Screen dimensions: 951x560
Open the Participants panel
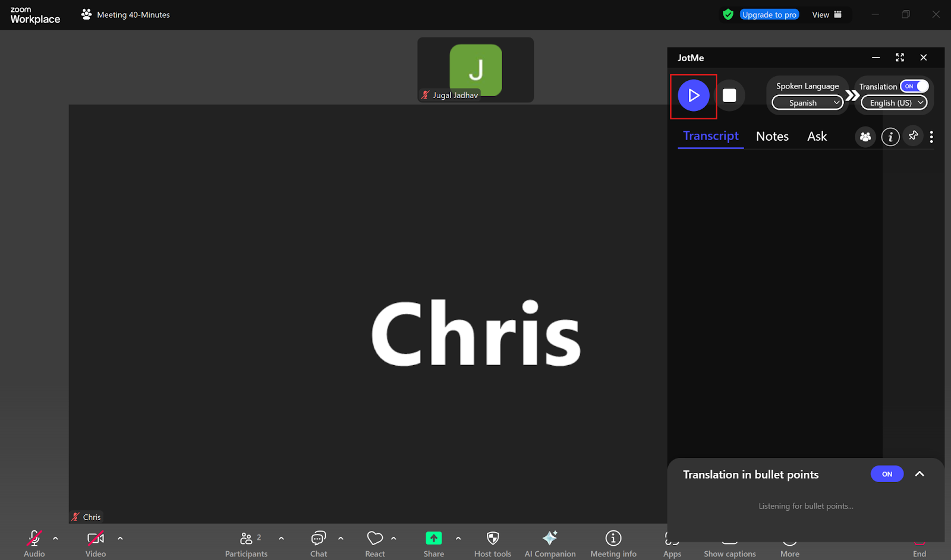(x=246, y=544)
